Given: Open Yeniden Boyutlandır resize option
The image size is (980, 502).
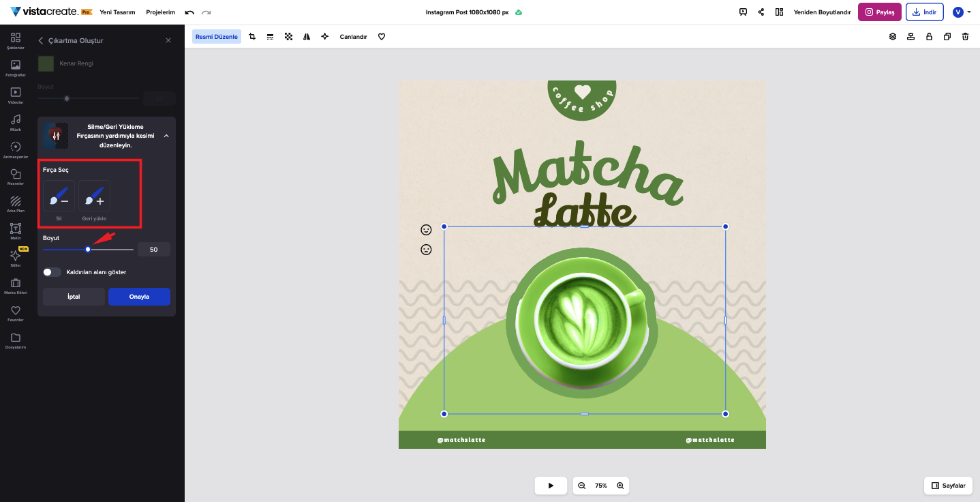Looking at the screenshot, I should 823,12.
